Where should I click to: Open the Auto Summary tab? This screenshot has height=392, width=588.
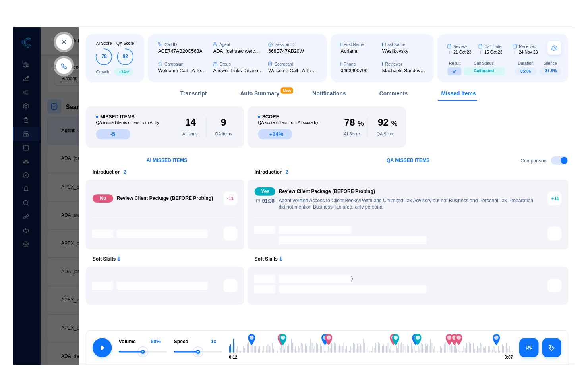click(x=259, y=93)
